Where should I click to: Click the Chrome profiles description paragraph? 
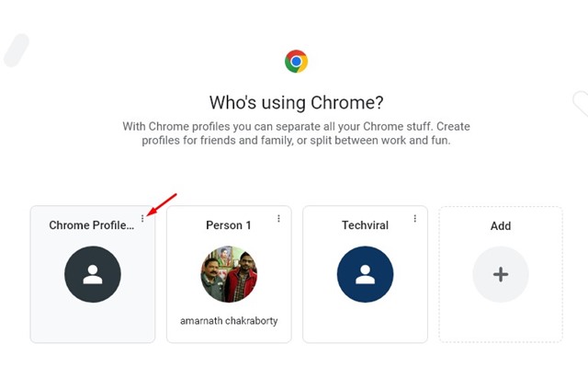296,133
